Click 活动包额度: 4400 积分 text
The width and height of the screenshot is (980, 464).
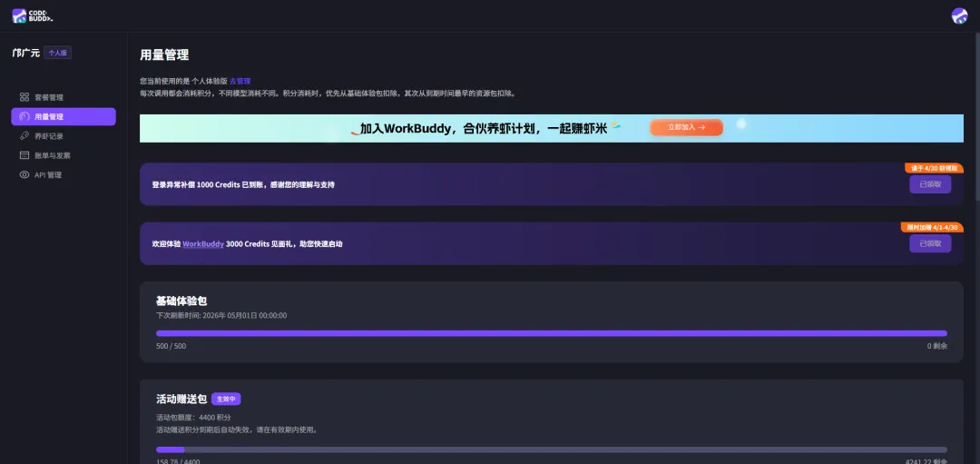coord(194,417)
